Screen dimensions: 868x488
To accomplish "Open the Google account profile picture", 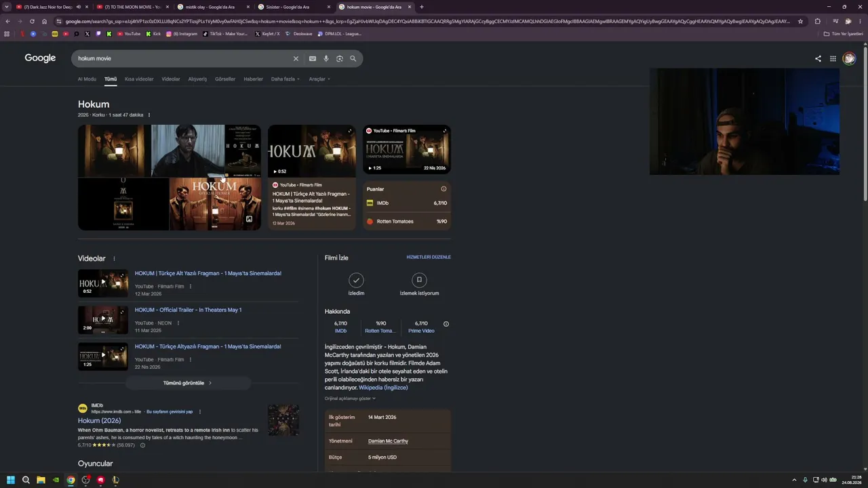I will click(x=849, y=59).
